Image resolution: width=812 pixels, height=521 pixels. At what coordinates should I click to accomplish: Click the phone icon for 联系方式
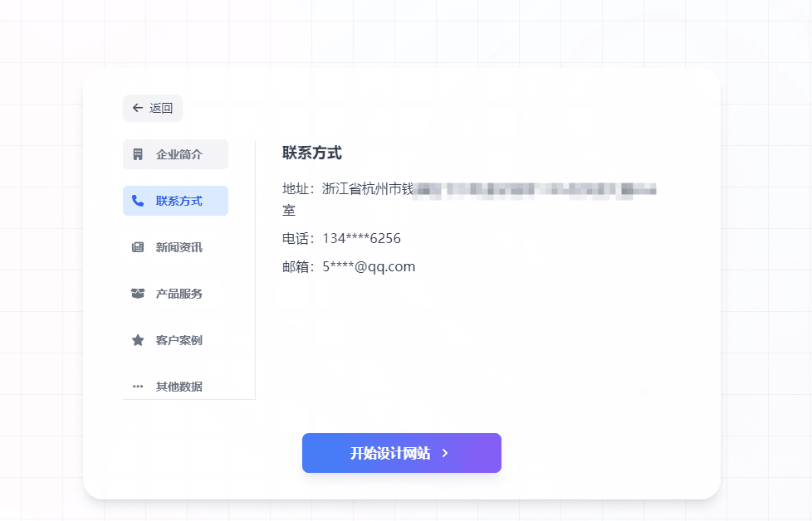coord(138,201)
